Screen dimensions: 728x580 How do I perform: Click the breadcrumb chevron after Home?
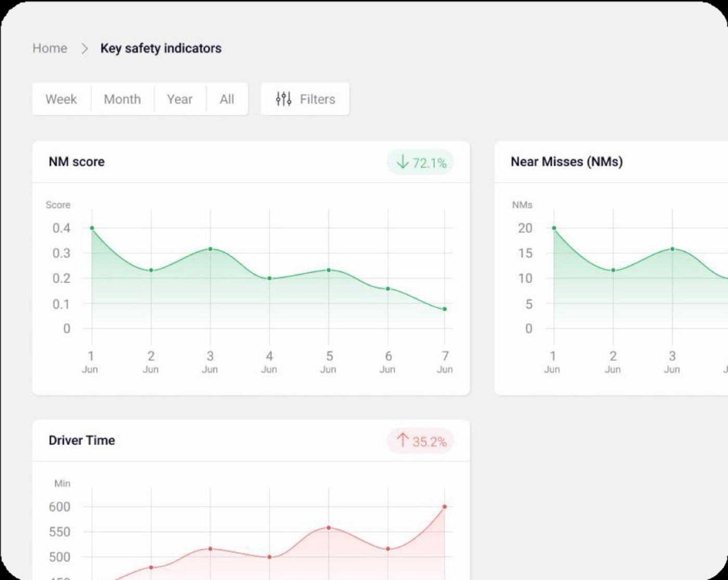[x=84, y=48]
